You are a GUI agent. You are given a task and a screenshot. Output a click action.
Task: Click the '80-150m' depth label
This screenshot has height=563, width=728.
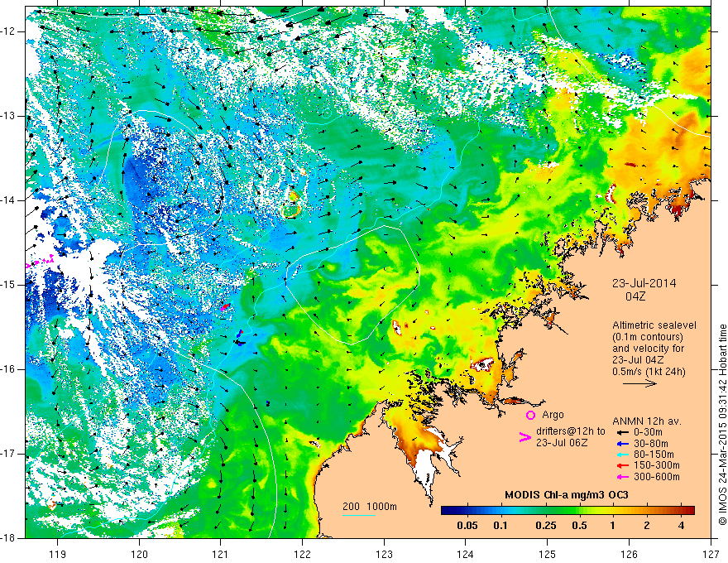[654, 455]
